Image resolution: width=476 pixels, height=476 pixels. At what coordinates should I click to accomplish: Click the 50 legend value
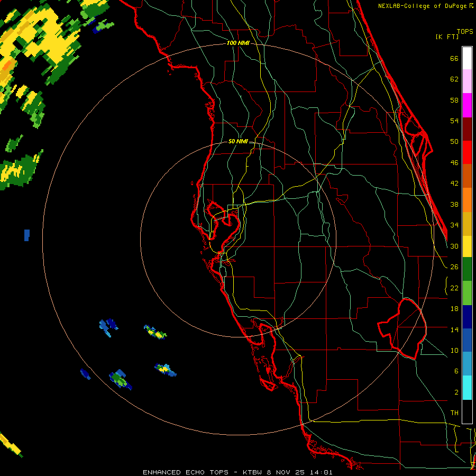(454, 141)
